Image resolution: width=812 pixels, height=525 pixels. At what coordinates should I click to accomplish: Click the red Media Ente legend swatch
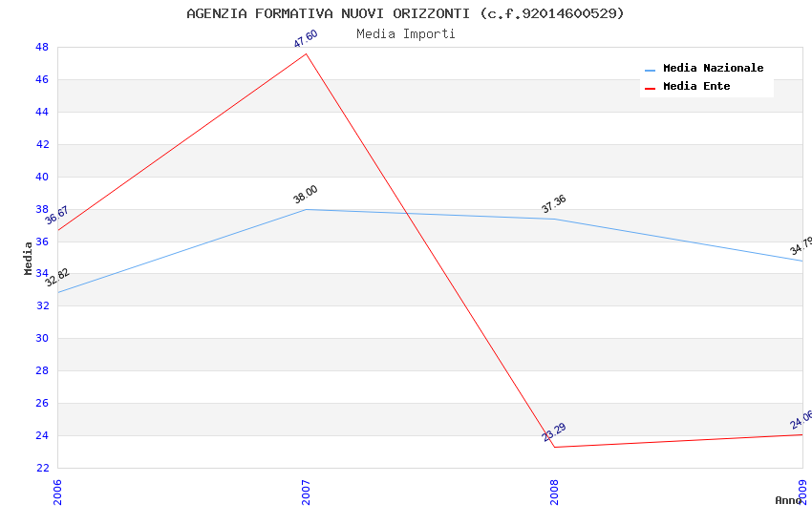[x=651, y=88]
